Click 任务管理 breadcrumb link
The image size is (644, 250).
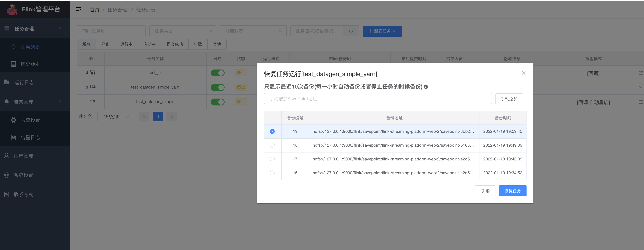117,10
